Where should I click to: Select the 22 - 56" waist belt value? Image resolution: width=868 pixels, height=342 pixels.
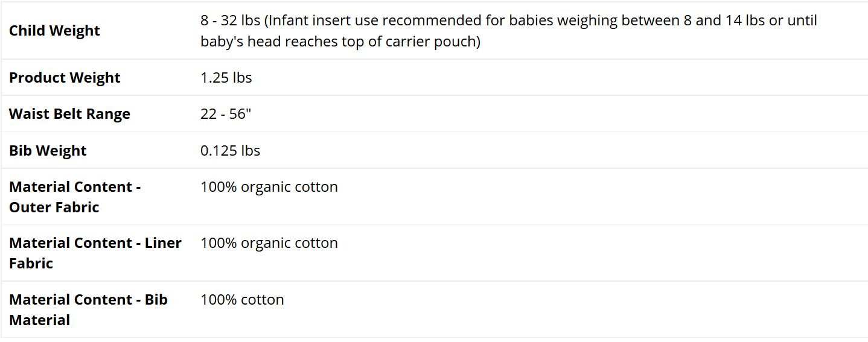coord(226,114)
